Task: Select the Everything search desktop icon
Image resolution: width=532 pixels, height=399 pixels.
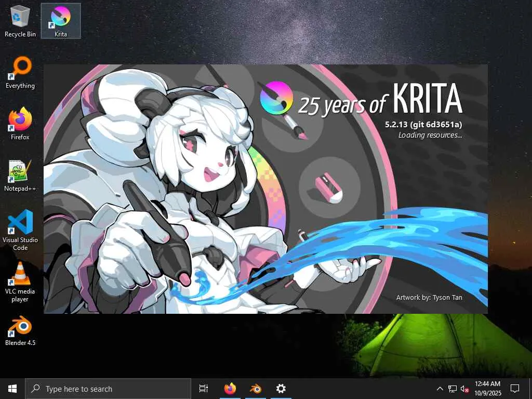Action: [x=20, y=73]
